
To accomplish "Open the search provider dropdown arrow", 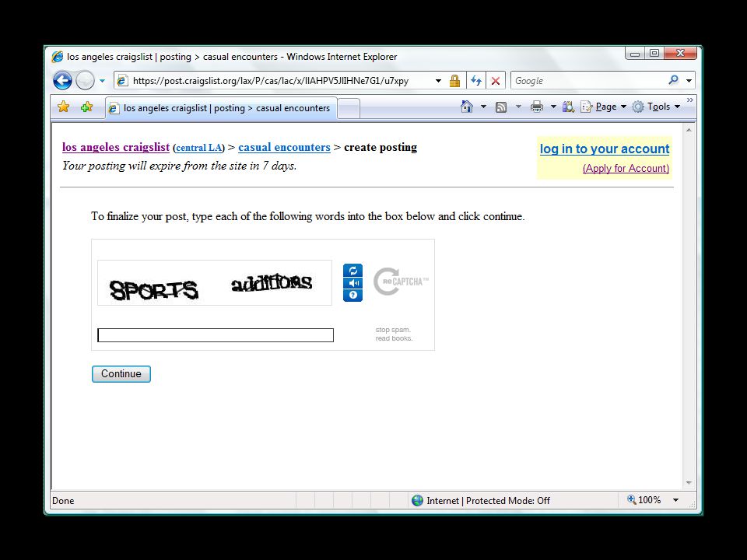I will (x=689, y=81).
